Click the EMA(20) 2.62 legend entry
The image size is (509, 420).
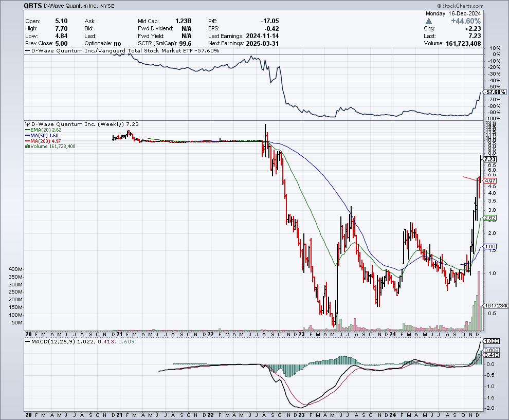(44, 130)
